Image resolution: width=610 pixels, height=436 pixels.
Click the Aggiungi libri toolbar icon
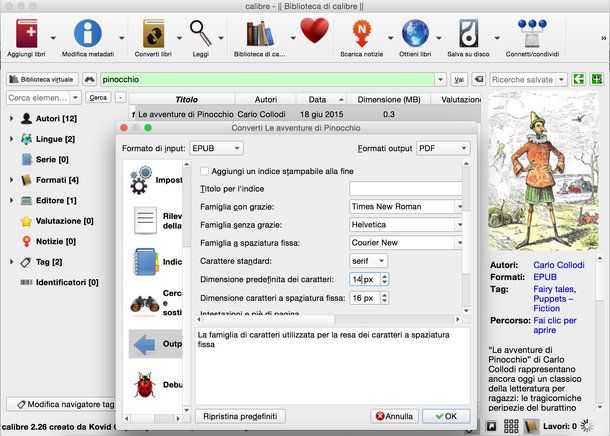[x=26, y=34]
